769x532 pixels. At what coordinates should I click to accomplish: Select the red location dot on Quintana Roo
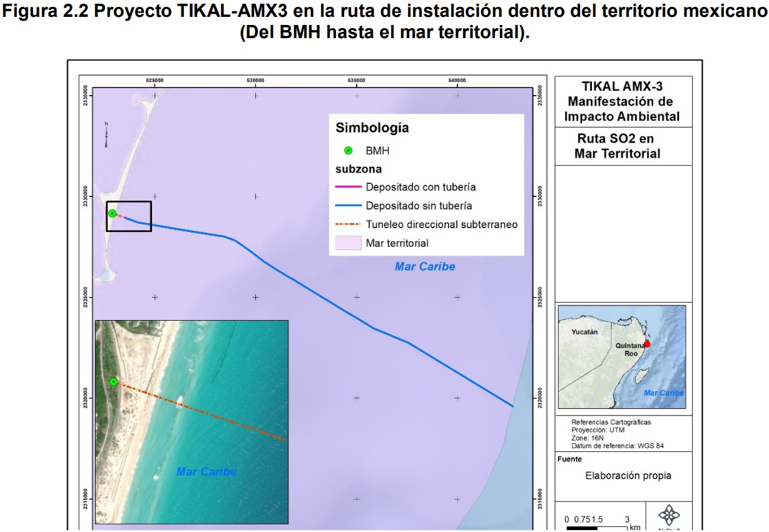tap(647, 344)
